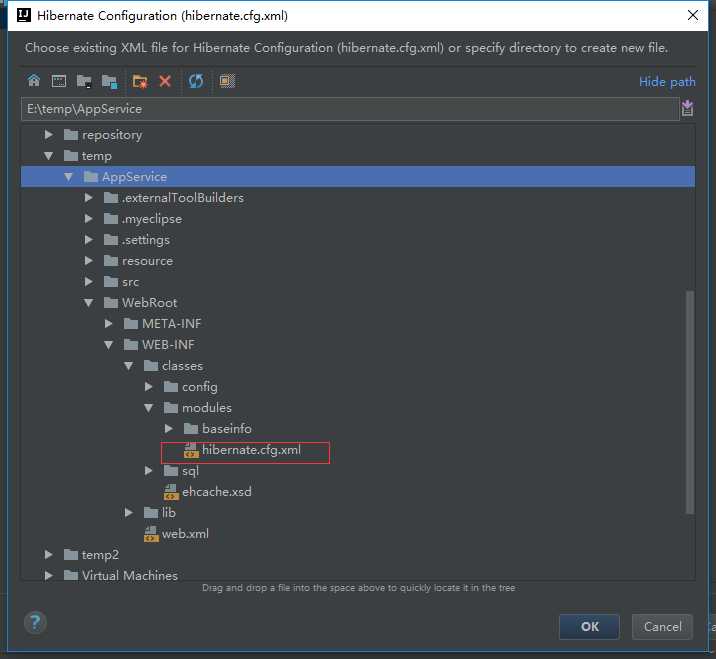This screenshot has width=716, height=659.
Task: Go to Home directory icon
Action: 33,81
